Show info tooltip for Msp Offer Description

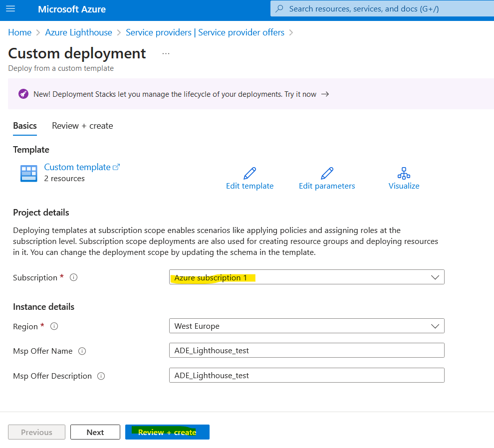[101, 376]
